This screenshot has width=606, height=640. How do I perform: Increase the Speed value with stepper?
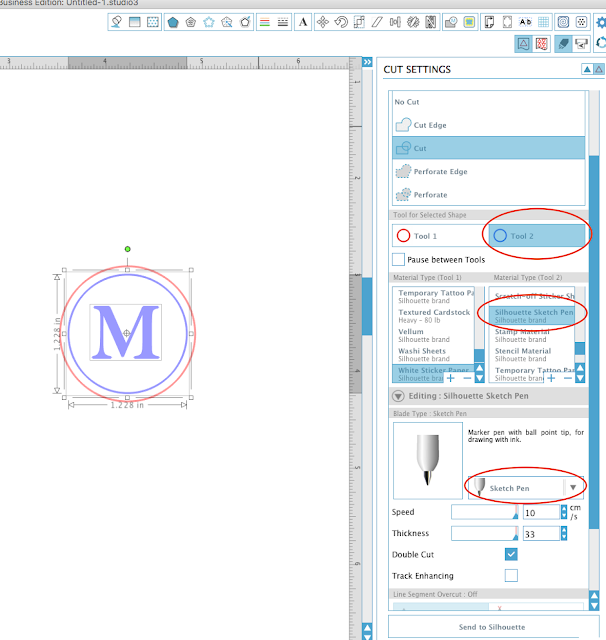tap(564, 508)
